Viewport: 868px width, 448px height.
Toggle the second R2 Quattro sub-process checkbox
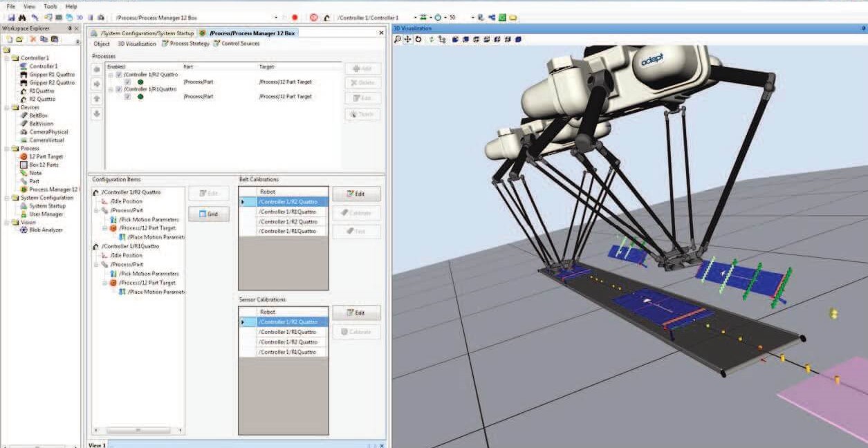coord(127,81)
